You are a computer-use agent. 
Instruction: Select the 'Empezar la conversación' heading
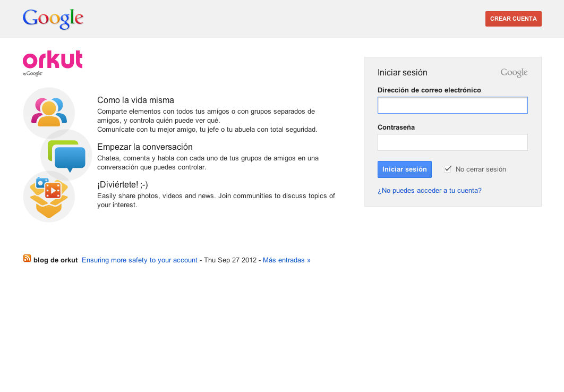point(144,147)
